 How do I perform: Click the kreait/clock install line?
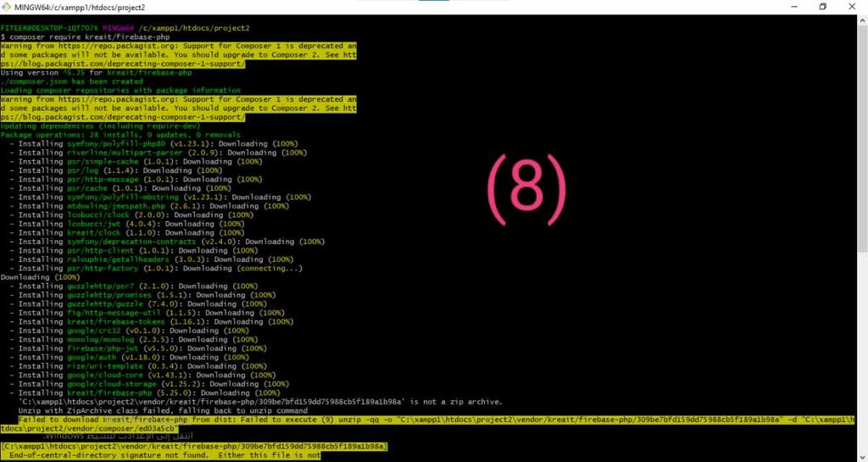pyautogui.click(x=127, y=232)
